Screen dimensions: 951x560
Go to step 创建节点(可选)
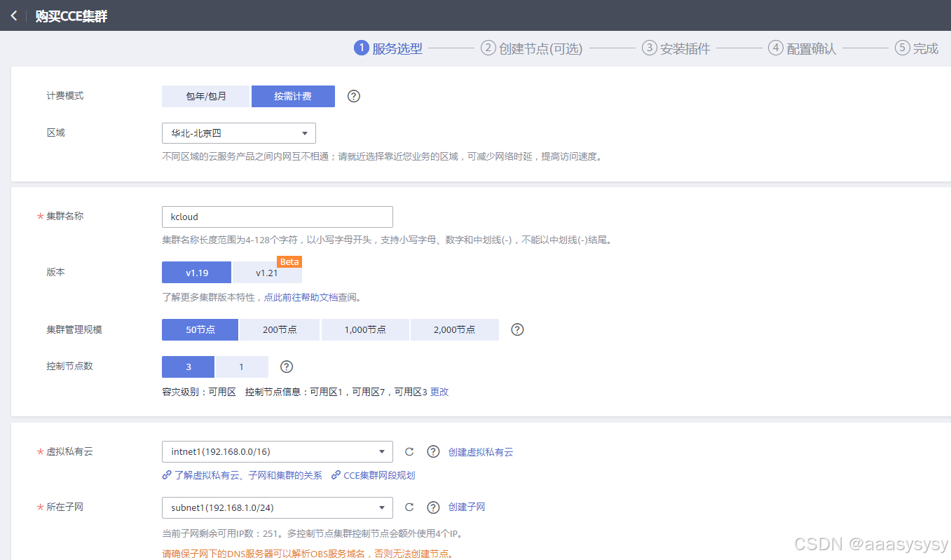[x=531, y=48]
